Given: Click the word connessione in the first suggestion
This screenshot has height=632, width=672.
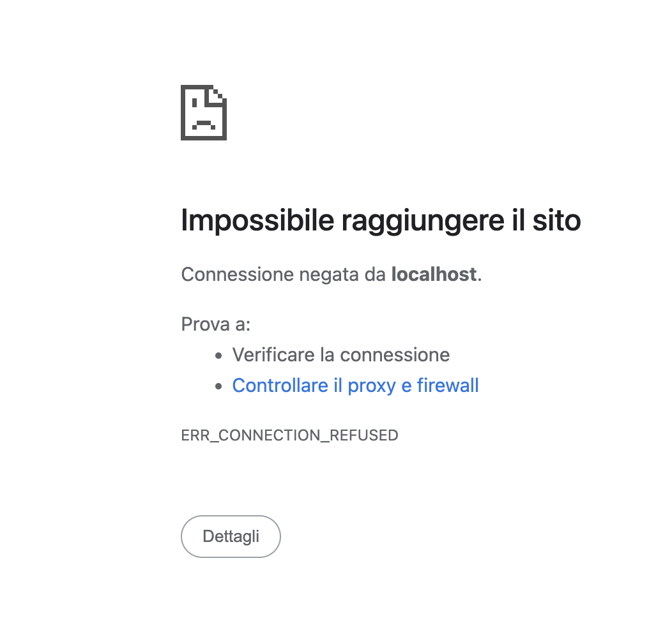Looking at the screenshot, I should pyautogui.click(x=395, y=355).
